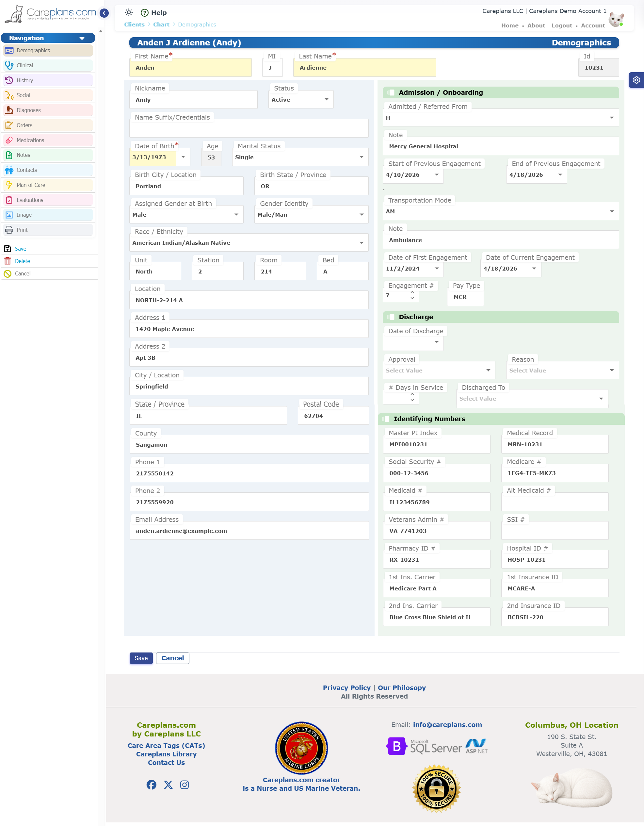Viewport: 644px width, 826px height.
Task: Open Help via question mark icon
Action: tap(144, 13)
